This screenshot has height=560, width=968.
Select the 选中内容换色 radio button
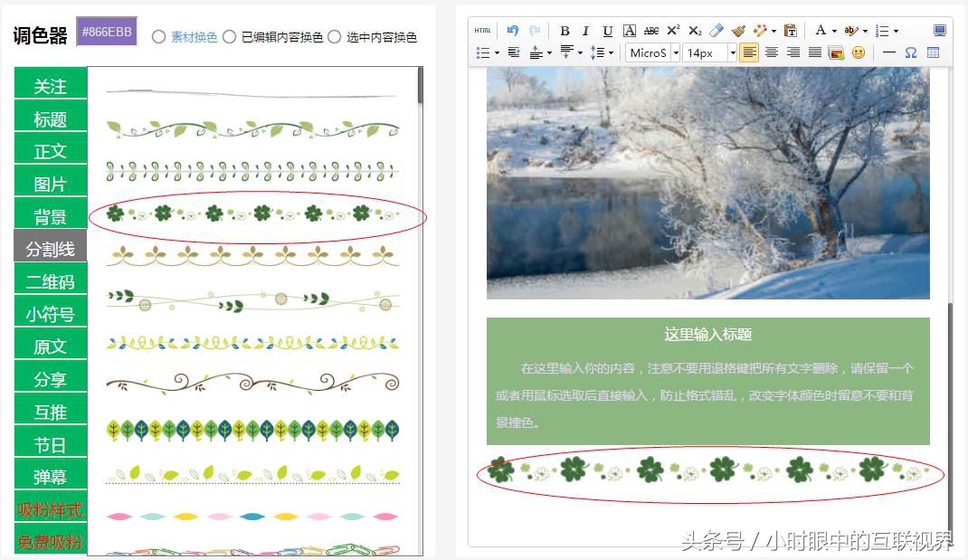coord(334,37)
